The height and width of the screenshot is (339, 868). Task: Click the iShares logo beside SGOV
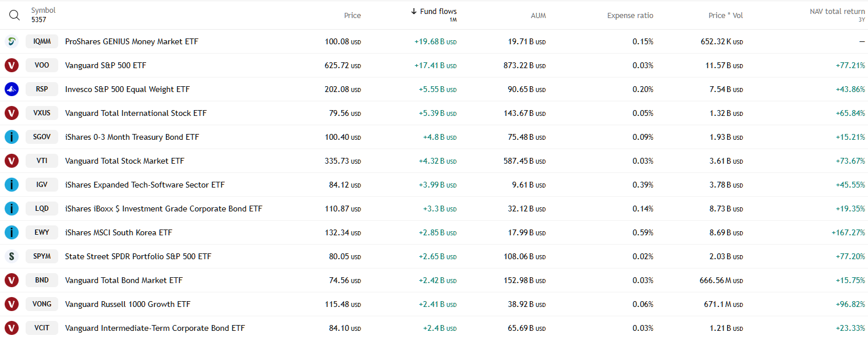(11, 137)
